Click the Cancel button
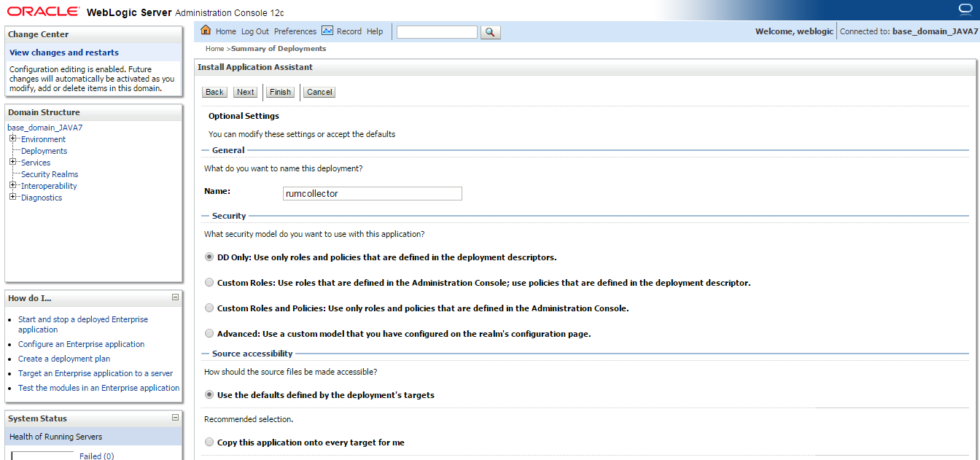This screenshot has height=460, width=980. pos(319,92)
